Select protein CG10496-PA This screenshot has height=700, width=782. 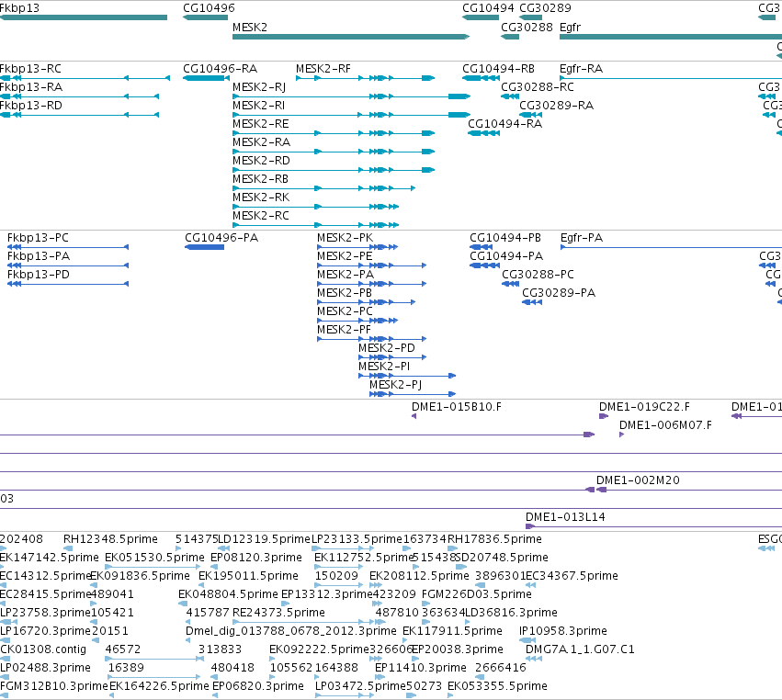221,237
